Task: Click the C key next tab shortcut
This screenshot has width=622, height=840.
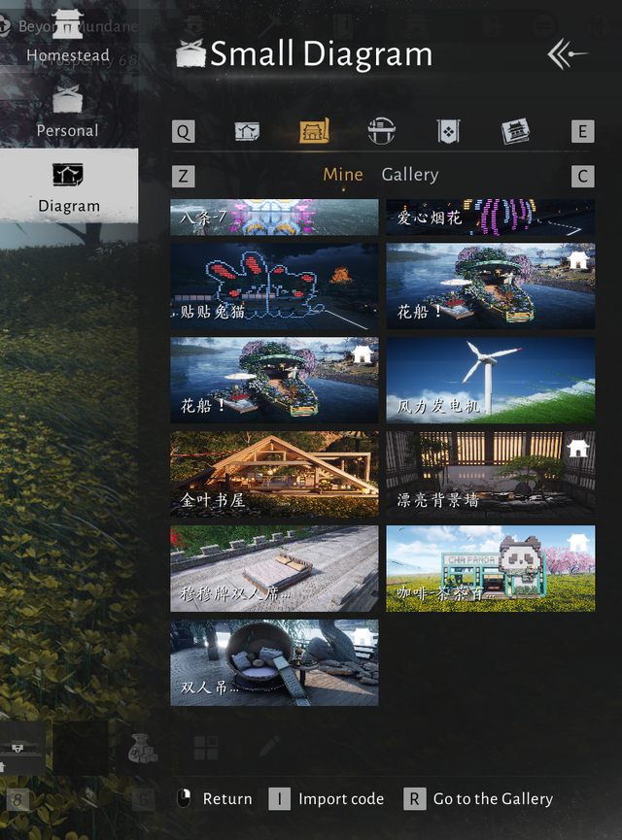Action: click(x=582, y=176)
